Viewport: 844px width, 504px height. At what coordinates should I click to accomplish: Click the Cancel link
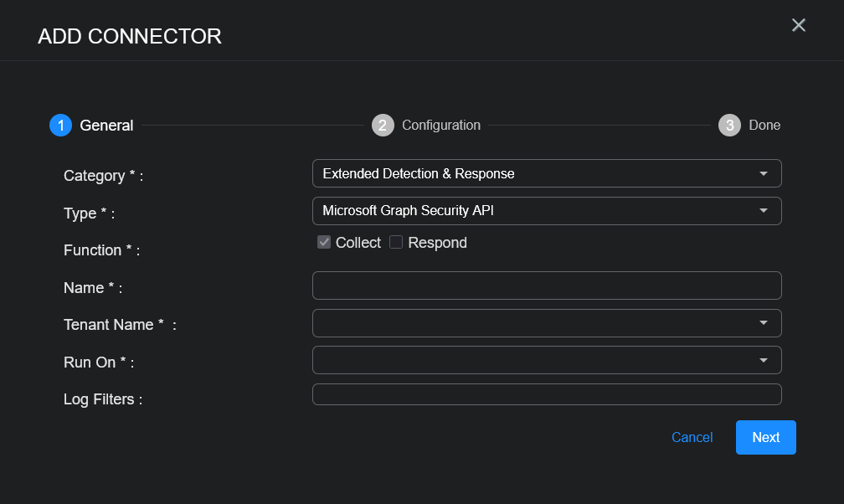click(692, 438)
